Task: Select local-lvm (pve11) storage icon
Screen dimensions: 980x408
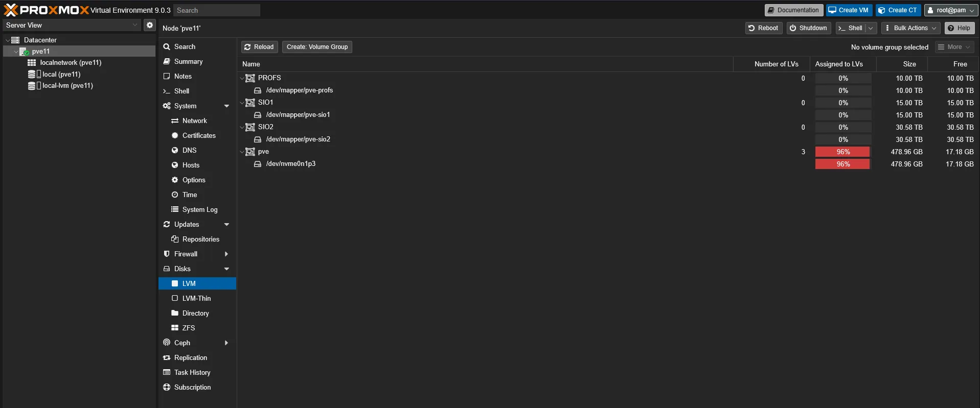Action: [x=32, y=86]
